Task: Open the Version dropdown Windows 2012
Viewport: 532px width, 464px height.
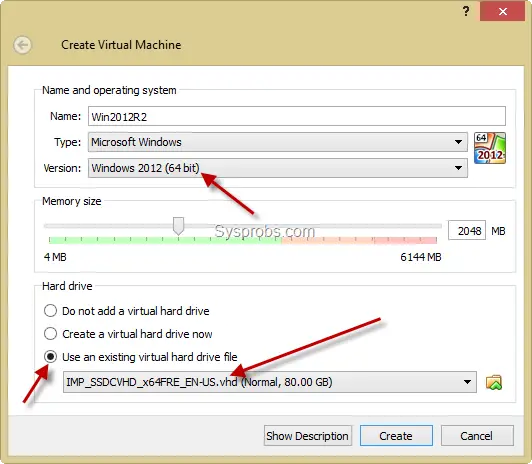Action: [278, 168]
